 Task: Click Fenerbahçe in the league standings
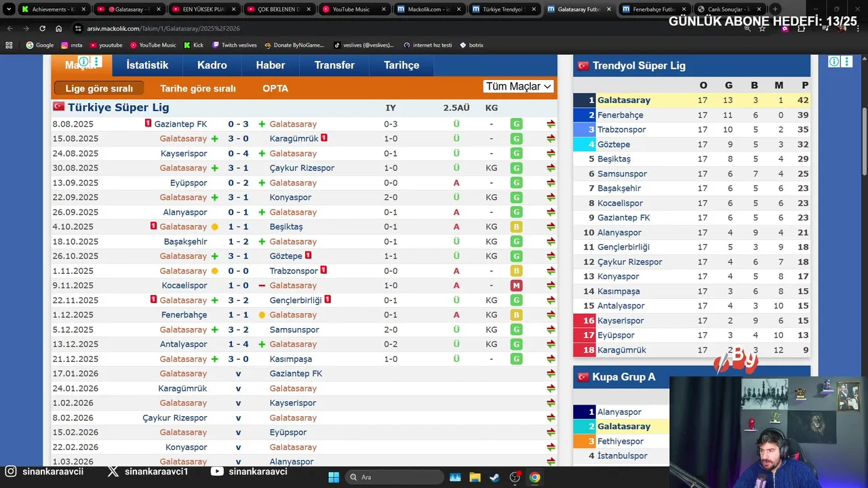[x=620, y=115]
